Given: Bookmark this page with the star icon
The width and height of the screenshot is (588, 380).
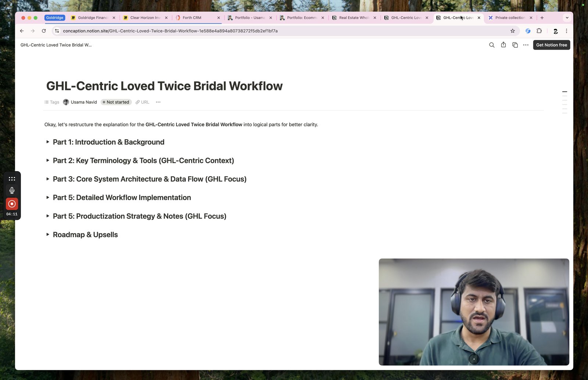Looking at the screenshot, I should pyautogui.click(x=513, y=31).
